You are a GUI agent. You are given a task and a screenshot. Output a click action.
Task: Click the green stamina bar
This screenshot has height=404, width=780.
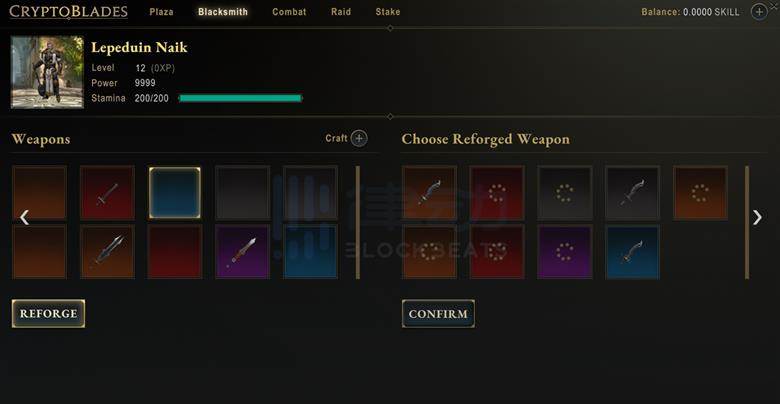coord(240,98)
